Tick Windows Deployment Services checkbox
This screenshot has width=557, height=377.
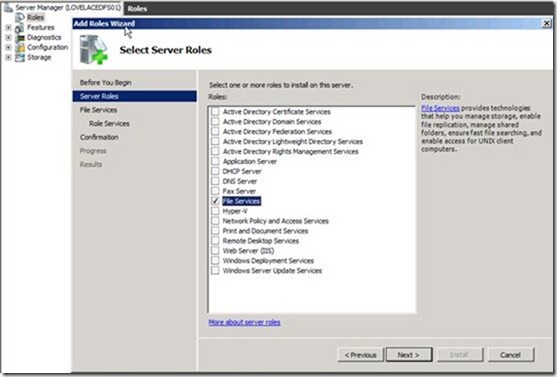pyautogui.click(x=215, y=261)
